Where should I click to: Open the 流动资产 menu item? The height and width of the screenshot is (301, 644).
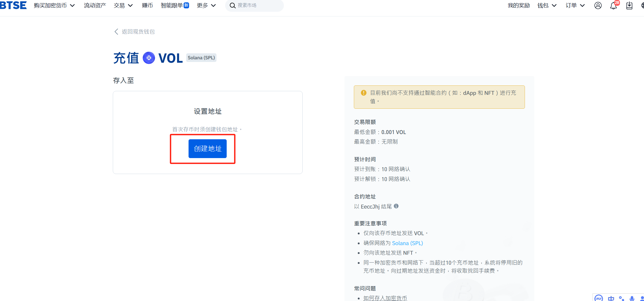coord(95,5)
